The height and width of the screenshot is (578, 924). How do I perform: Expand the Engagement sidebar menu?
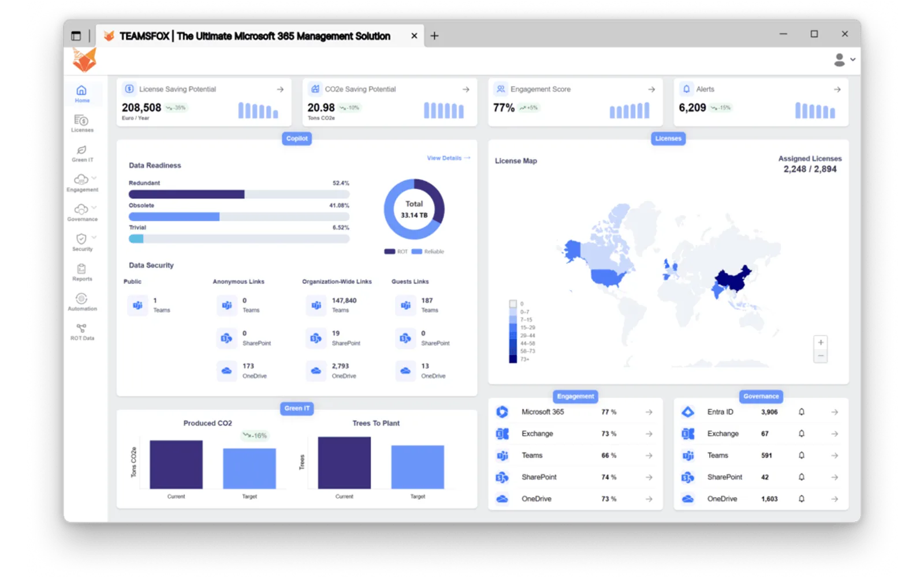point(94,177)
